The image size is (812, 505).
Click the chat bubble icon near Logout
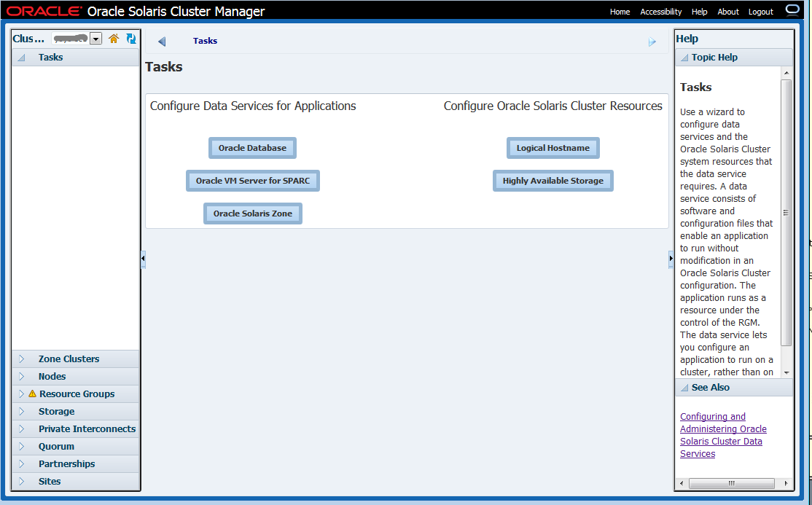[792, 10]
